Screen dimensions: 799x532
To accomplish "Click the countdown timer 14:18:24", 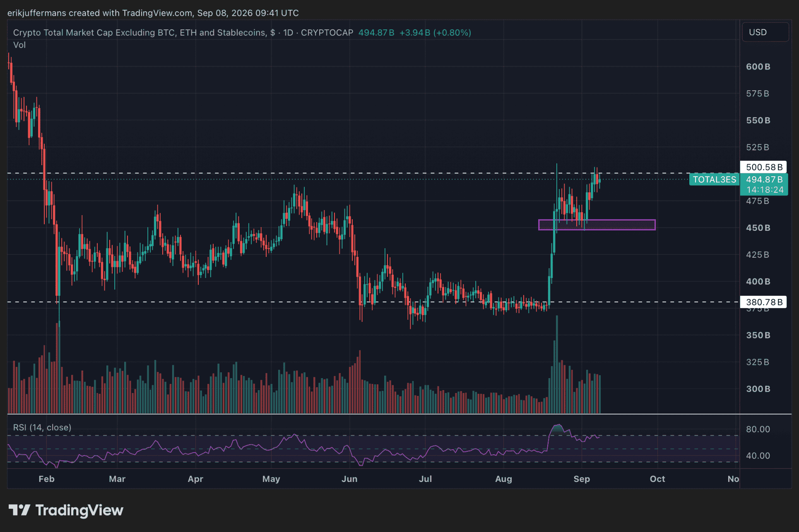I will 765,190.
